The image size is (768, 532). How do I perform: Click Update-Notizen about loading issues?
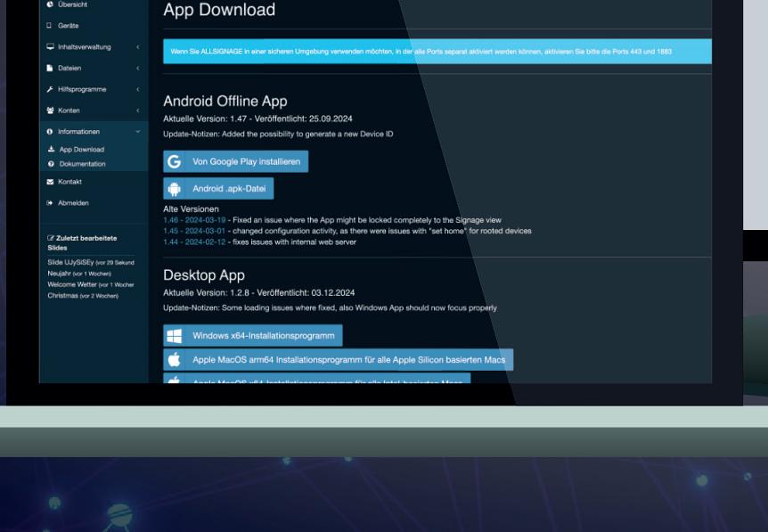tap(331, 307)
